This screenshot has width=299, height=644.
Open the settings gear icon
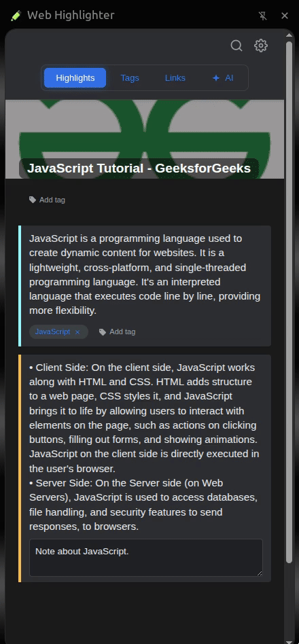(261, 46)
